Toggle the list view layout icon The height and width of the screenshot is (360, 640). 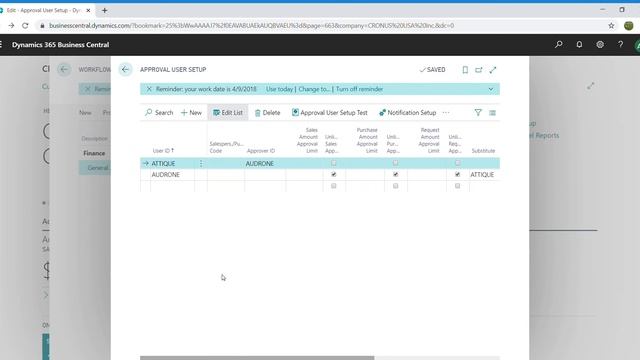(x=492, y=113)
